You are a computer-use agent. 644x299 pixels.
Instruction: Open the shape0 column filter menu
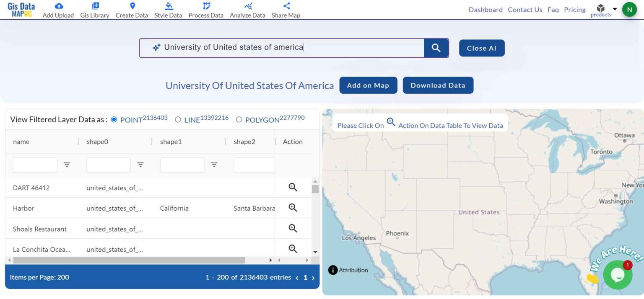point(140,165)
